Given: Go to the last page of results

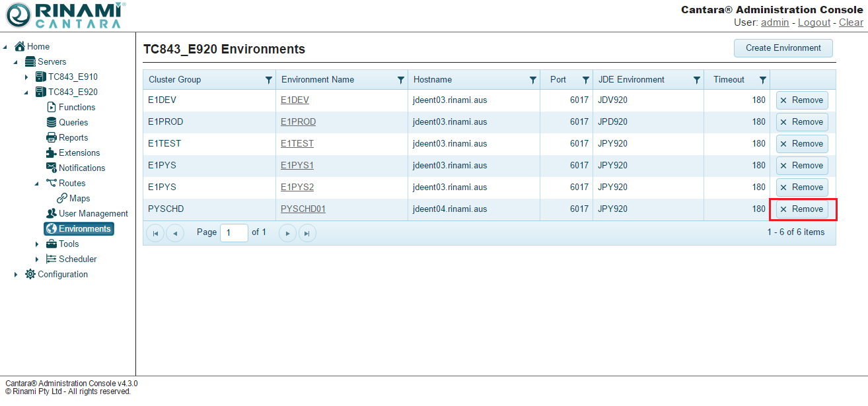Looking at the screenshot, I should 307,233.
